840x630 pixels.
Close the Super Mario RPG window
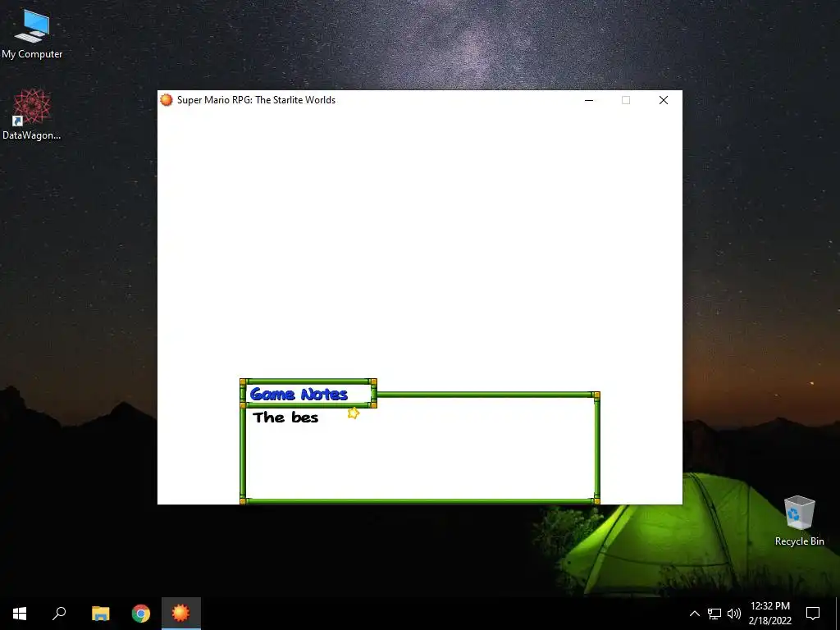click(663, 100)
